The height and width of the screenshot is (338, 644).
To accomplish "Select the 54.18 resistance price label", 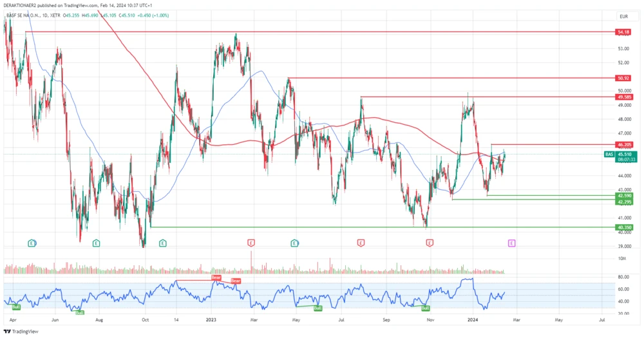I will 623,32.
